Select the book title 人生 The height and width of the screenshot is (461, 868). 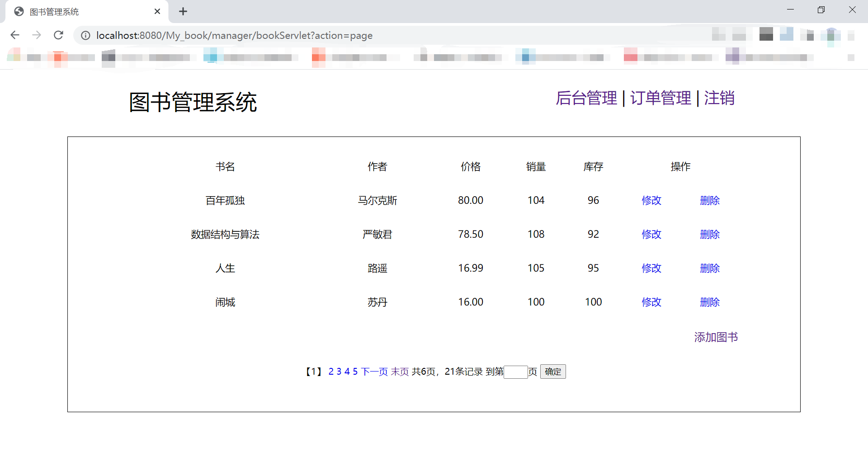point(225,268)
